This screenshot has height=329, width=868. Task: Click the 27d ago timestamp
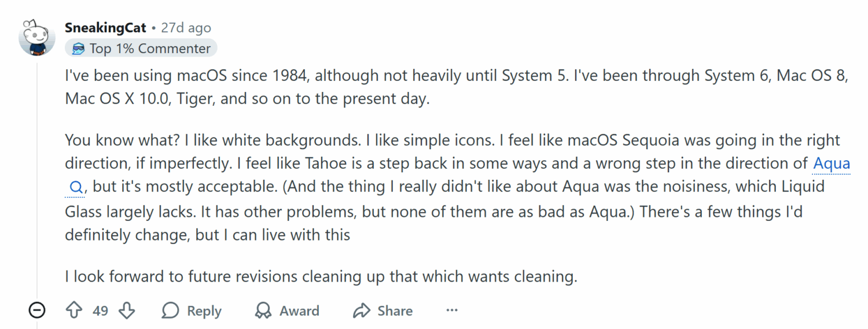click(186, 28)
